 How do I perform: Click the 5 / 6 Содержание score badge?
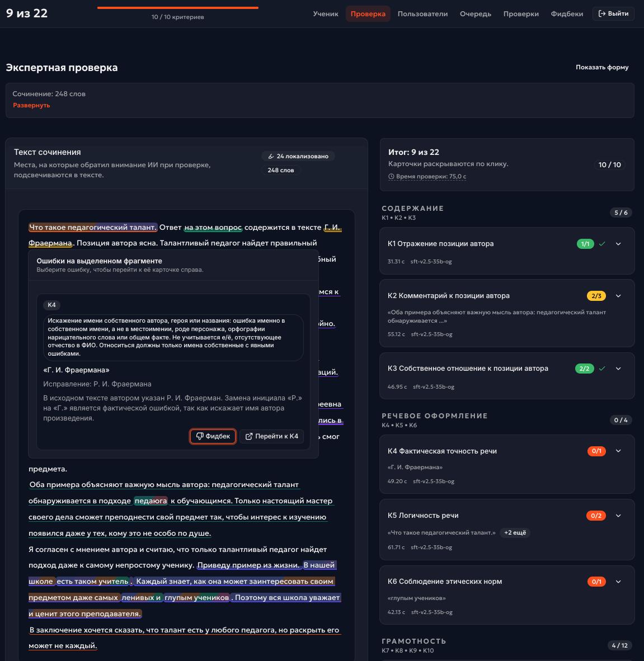click(621, 213)
